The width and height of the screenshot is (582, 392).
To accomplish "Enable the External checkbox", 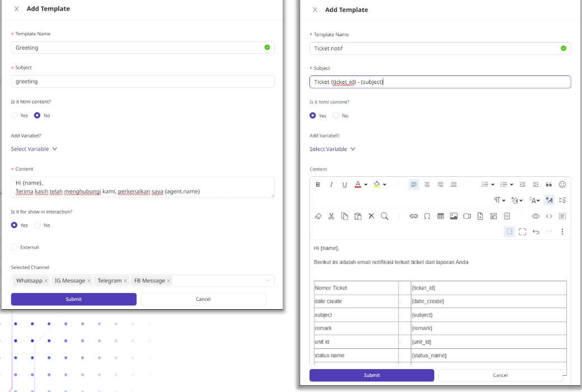I will click(15, 247).
